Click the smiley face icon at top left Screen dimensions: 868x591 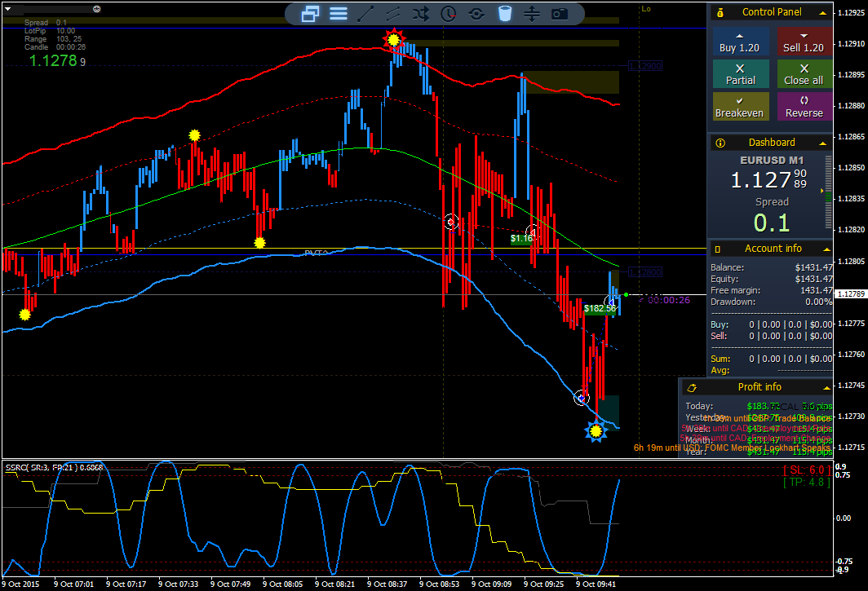click(x=97, y=9)
